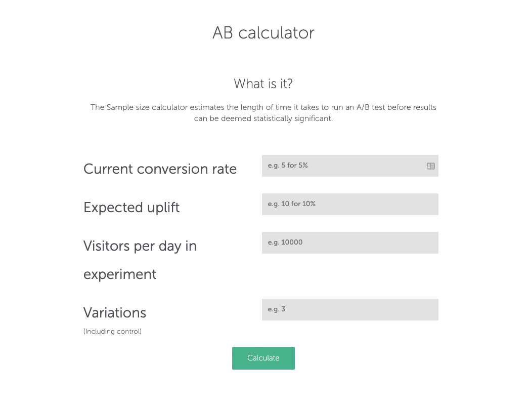Click the '(Including control)' helper text

(112, 331)
